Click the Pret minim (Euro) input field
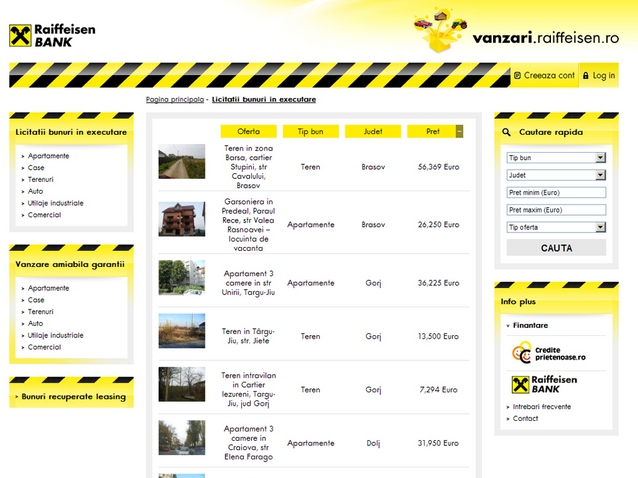Viewport: 638px width, 478px height. coord(556,193)
